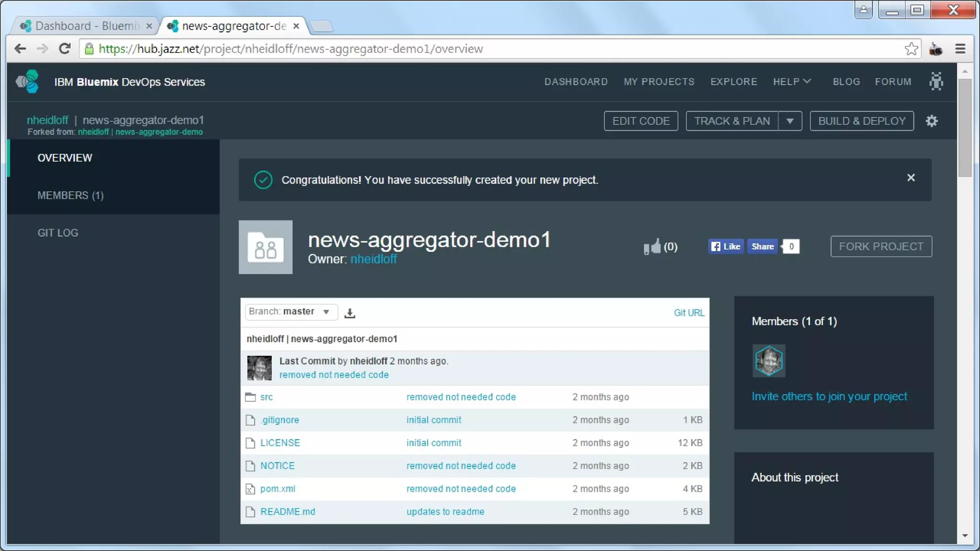Click the thumbs-up icon for the project
The width and height of the screenshot is (980, 551).
(x=652, y=247)
